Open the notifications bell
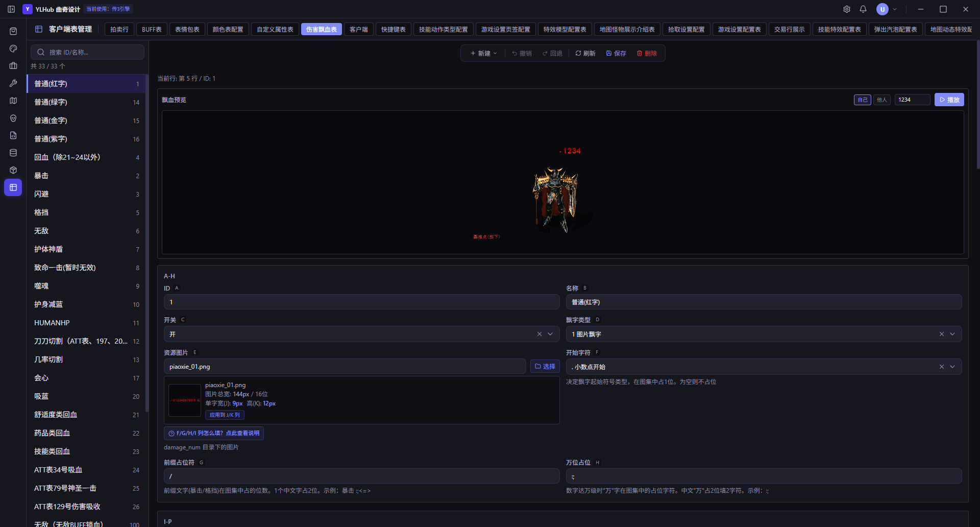 click(863, 9)
